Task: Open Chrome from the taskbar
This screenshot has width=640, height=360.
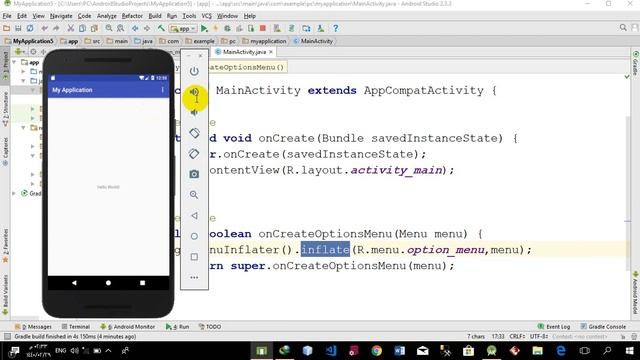Action: point(376,350)
